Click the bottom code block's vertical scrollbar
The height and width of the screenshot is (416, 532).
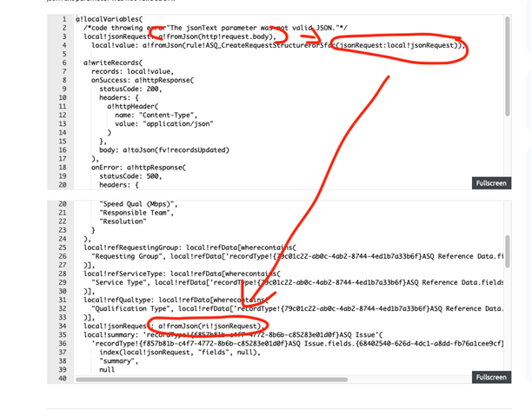(x=508, y=251)
